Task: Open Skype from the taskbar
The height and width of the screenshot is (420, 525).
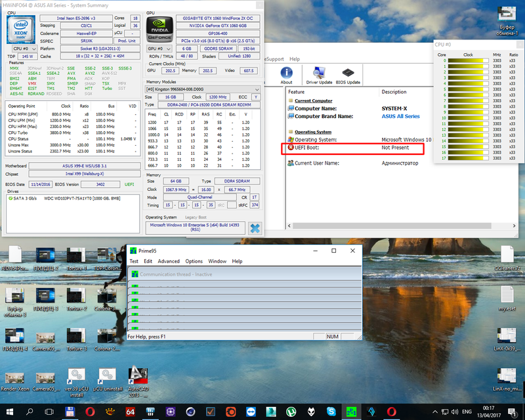Action: click(331, 411)
